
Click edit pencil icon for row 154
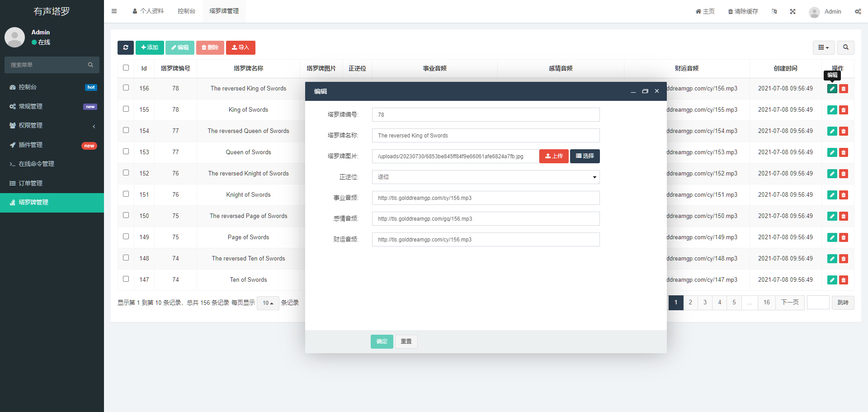click(832, 131)
